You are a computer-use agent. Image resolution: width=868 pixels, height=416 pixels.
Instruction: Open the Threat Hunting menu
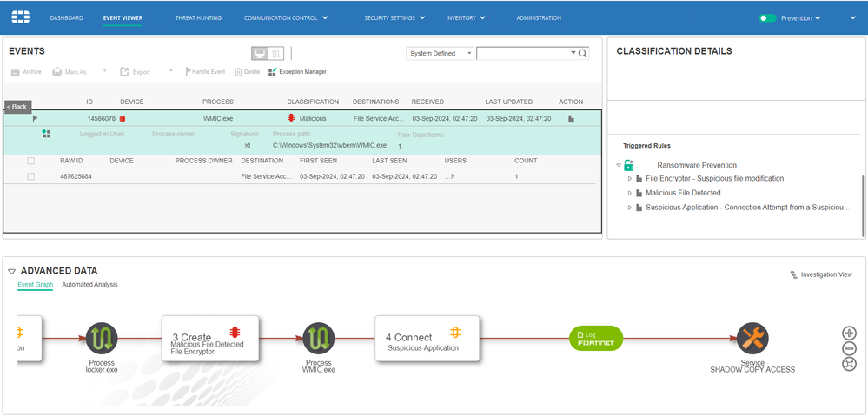tap(198, 17)
